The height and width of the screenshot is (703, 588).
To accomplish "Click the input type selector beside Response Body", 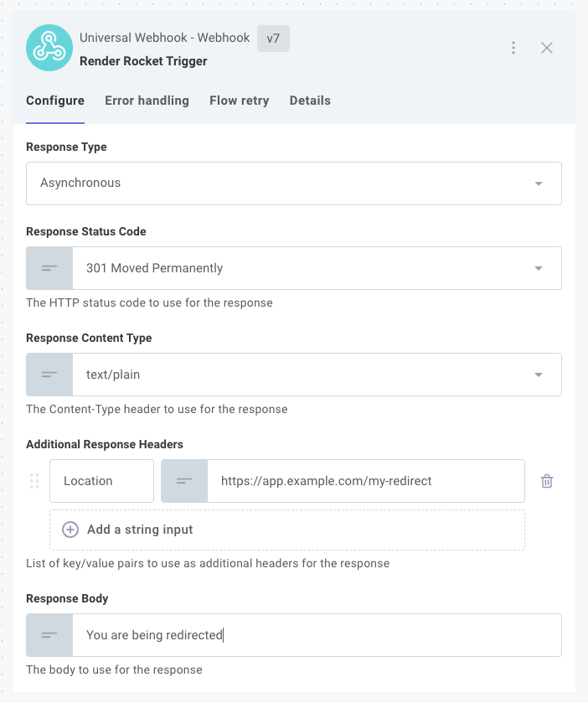I will [x=49, y=634].
